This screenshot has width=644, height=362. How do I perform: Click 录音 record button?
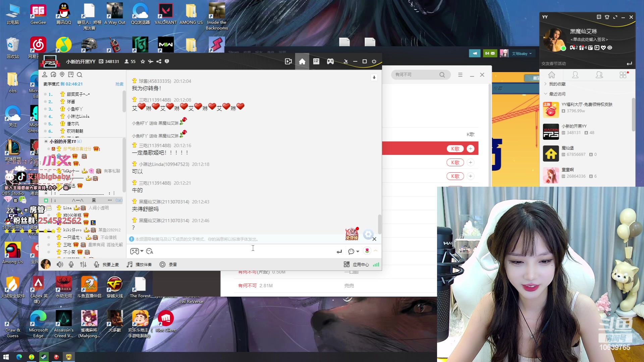tap(168, 264)
